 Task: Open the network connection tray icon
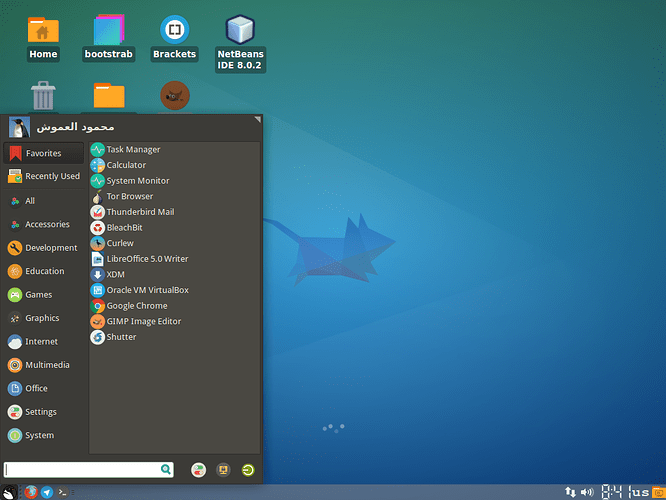click(x=570, y=492)
